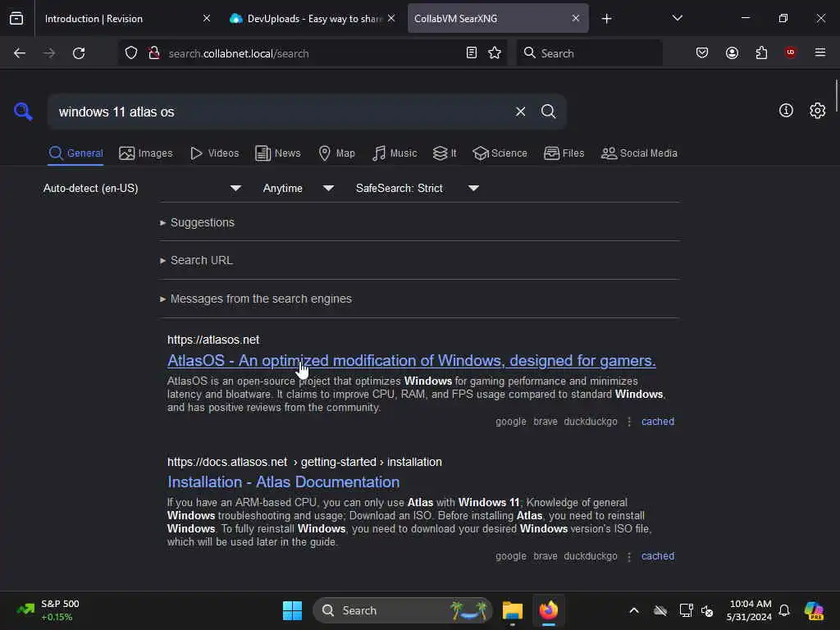Image resolution: width=840 pixels, height=630 pixels.
Task: Focus the Firefox address bar
Action: pyautogui.click(x=313, y=53)
